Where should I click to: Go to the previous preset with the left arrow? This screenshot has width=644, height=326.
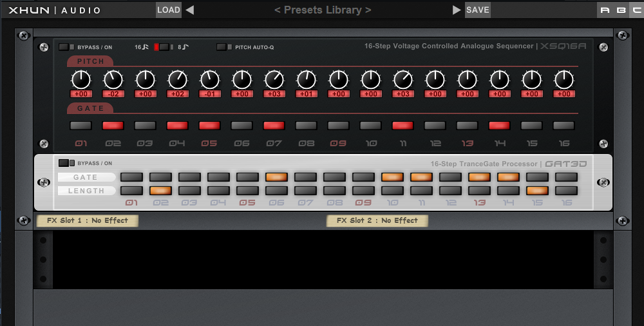pos(190,10)
